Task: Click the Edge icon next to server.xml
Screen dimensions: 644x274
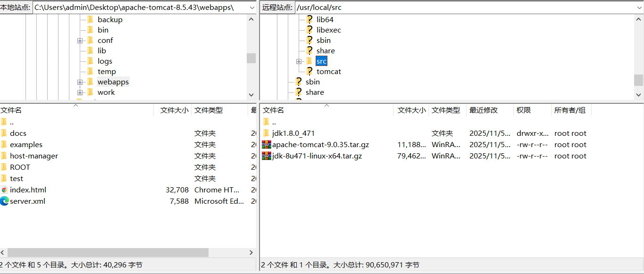Action: click(x=4, y=201)
